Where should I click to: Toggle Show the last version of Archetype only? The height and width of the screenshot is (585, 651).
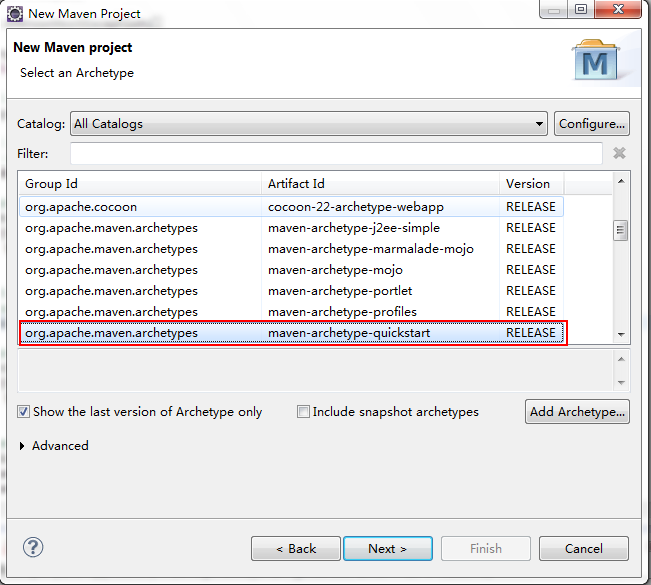pos(23,412)
